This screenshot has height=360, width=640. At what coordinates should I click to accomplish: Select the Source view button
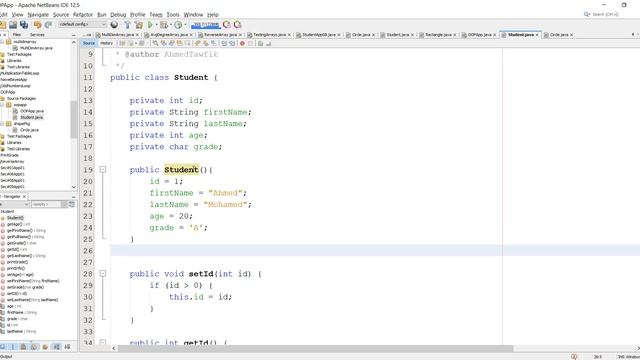(89, 43)
